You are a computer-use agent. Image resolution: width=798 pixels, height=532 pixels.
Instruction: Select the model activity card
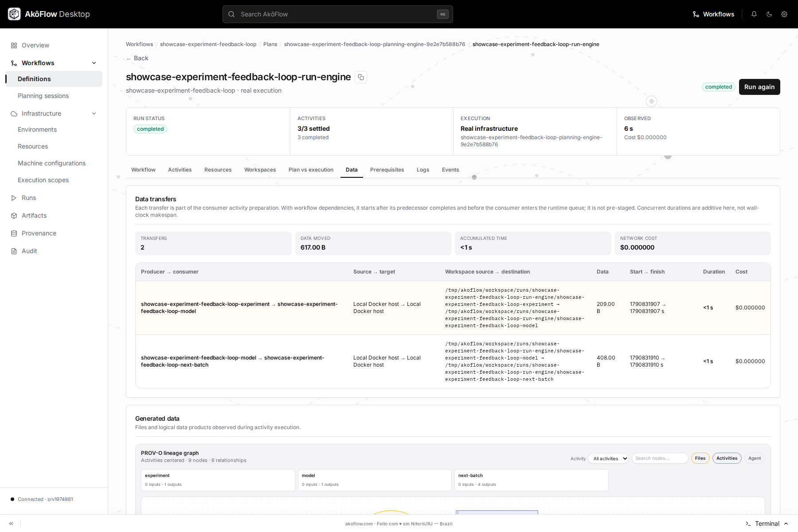[x=375, y=480]
